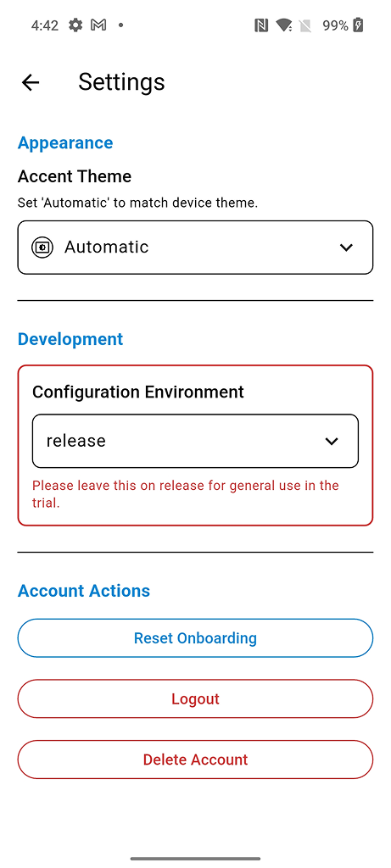Tap the settings gear status icon
The image size is (391, 868).
point(75,25)
